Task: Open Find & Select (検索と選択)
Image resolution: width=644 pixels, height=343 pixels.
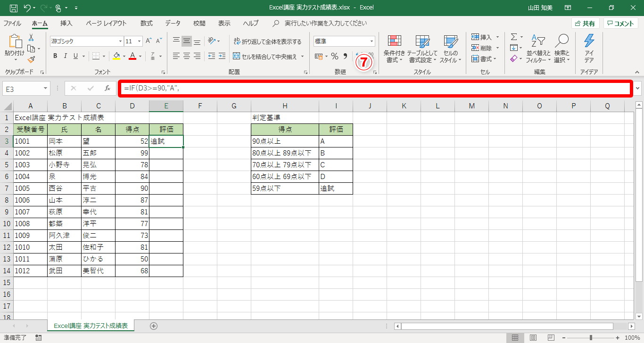Action: click(x=562, y=49)
